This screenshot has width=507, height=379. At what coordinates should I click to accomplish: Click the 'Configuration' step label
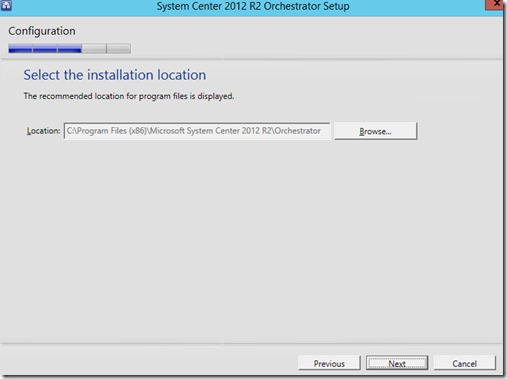(42, 31)
